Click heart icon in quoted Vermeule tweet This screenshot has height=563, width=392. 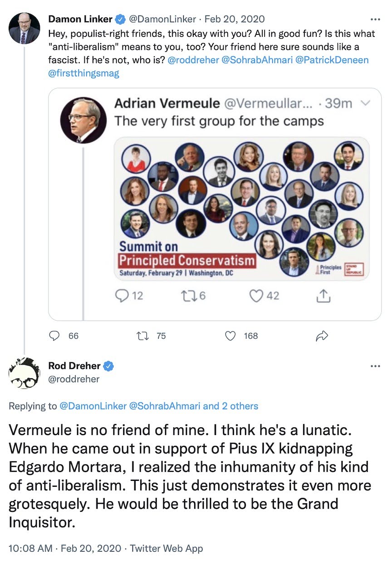click(x=256, y=296)
